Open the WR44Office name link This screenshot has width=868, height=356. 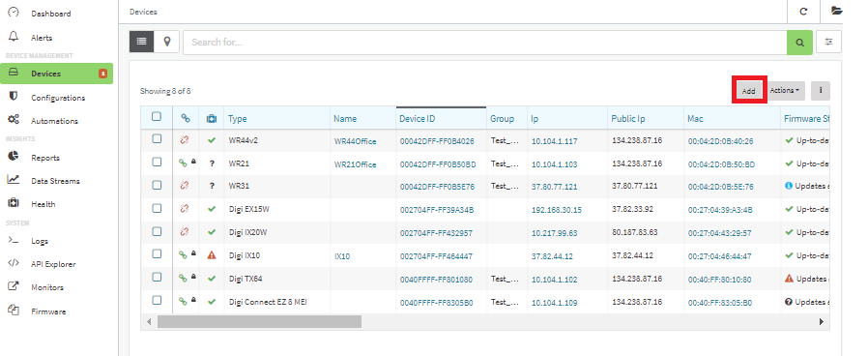tap(355, 141)
